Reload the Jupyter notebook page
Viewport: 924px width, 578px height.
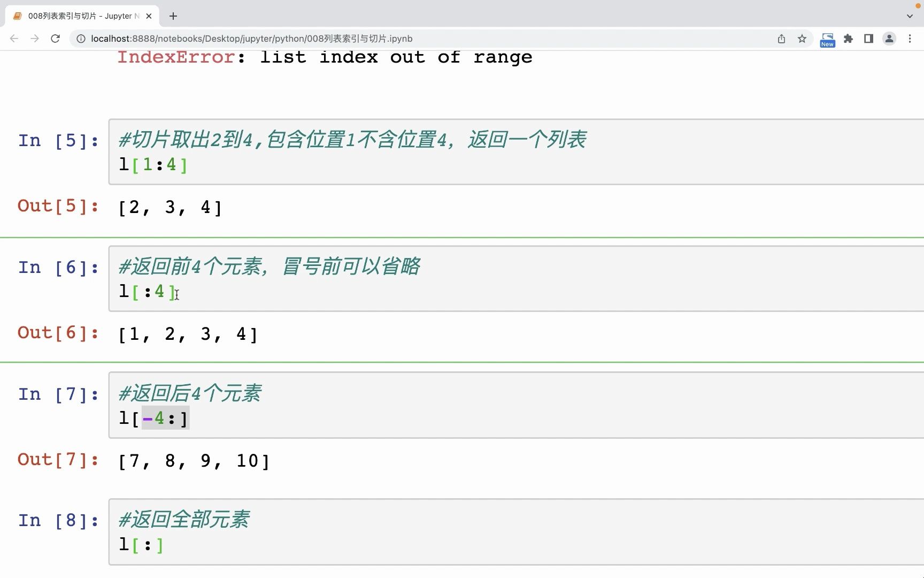point(55,39)
